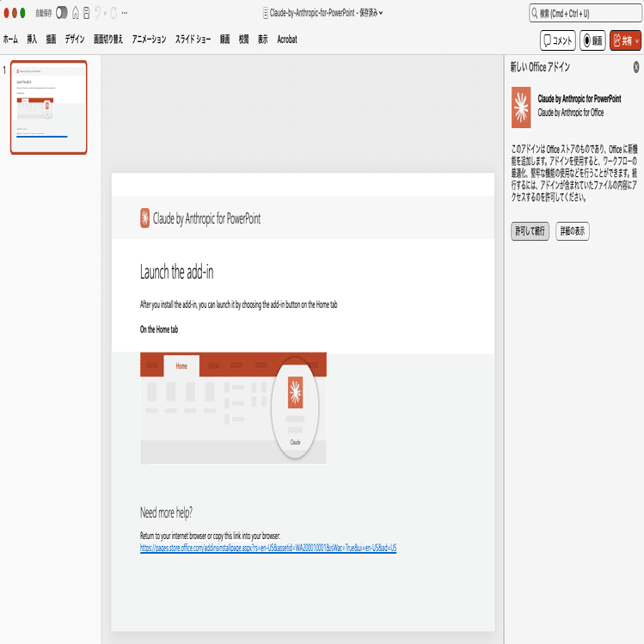Click the document icon beside the file name

[x=266, y=13]
